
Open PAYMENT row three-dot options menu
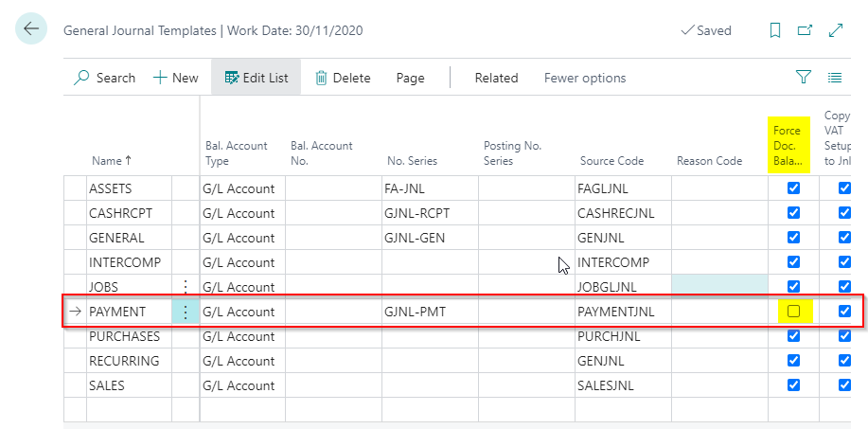[x=186, y=312]
